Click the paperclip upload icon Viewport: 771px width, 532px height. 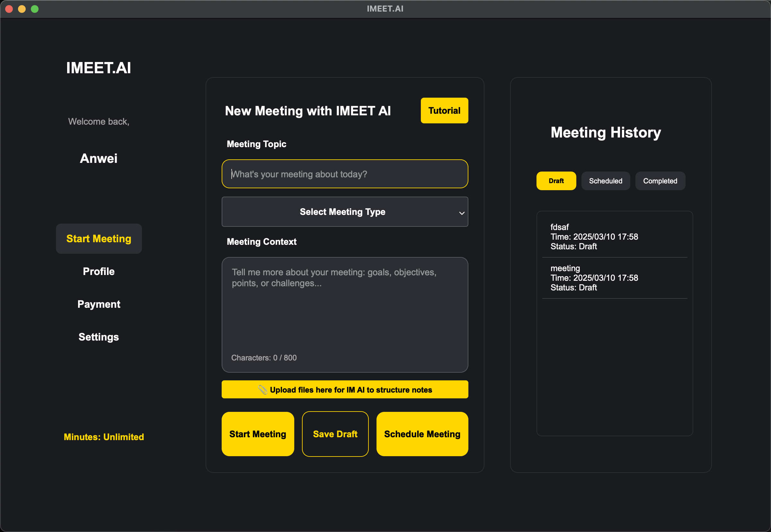(x=263, y=390)
